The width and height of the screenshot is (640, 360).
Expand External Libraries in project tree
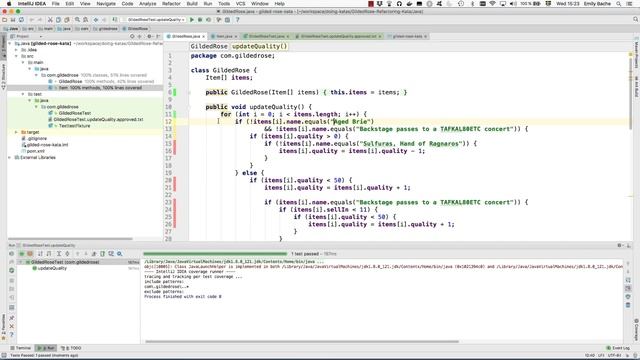[10, 157]
